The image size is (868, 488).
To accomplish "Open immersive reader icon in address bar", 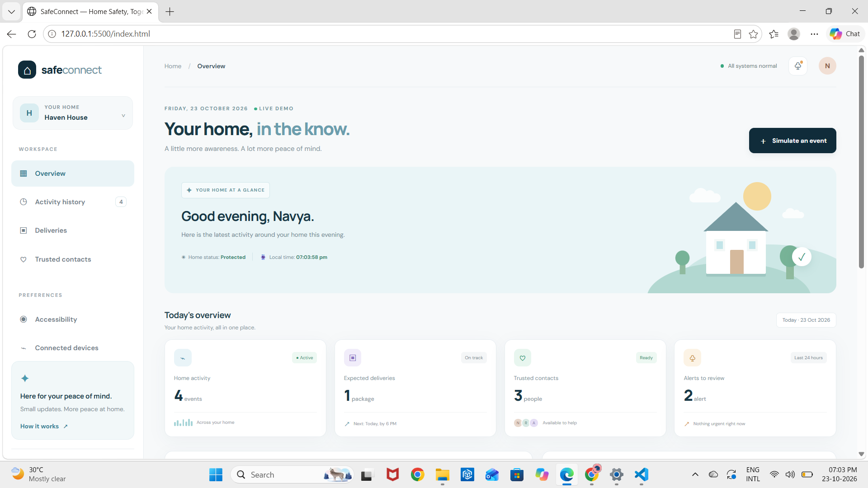I will point(737,34).
